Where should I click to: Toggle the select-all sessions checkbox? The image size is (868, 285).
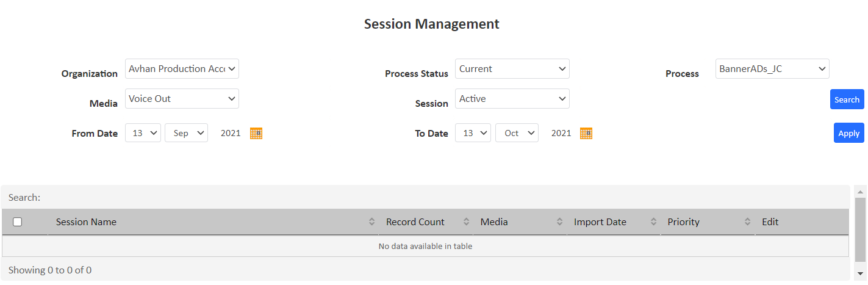[x=18, y=222]
